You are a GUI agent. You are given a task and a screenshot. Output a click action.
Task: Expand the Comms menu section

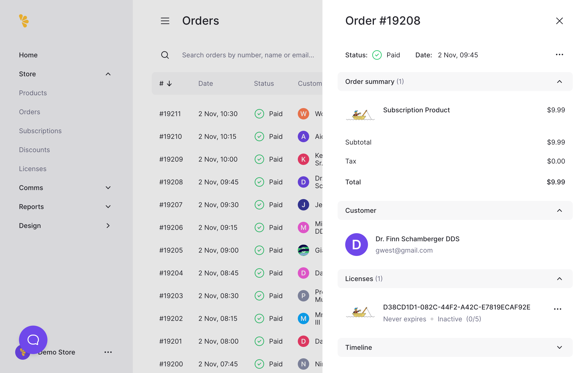[x=108, y=188]
